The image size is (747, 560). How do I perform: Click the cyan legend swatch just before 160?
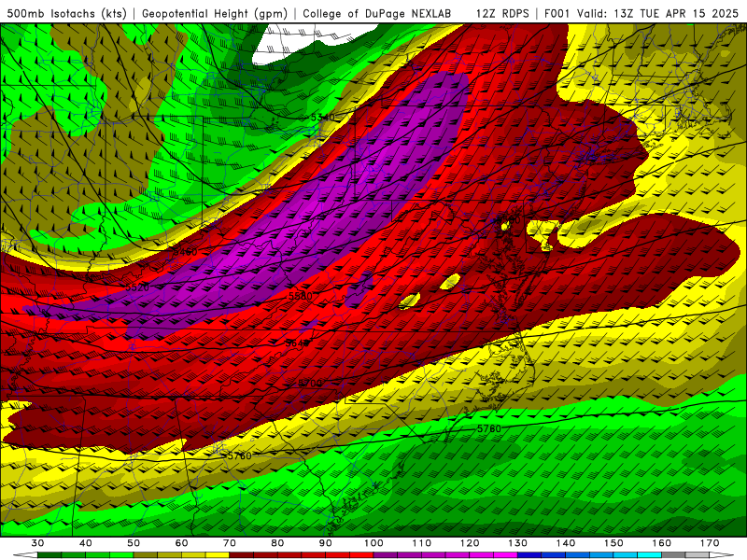pos(649,555)
